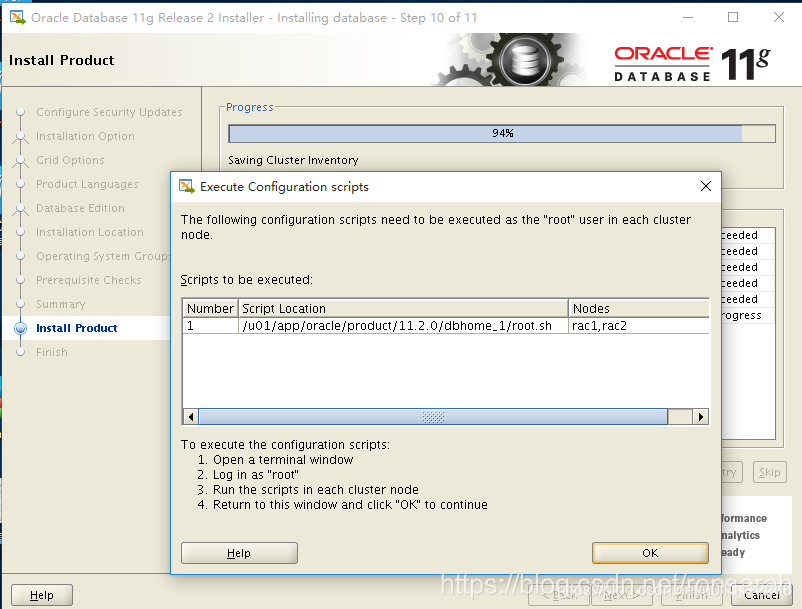Viewport: 802px width, 609px height.
Task: Click the 94% progress bar
Action: (x=500, y=132)
